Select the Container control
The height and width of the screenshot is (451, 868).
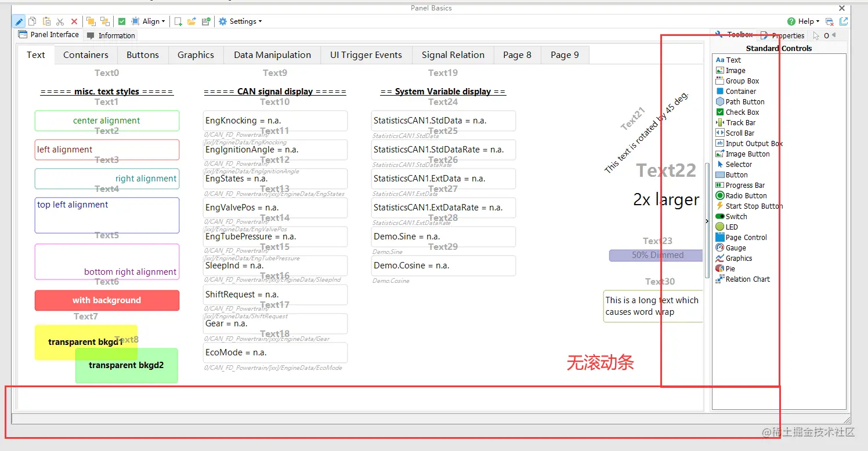pyautogui.click(x=736, y=91)
